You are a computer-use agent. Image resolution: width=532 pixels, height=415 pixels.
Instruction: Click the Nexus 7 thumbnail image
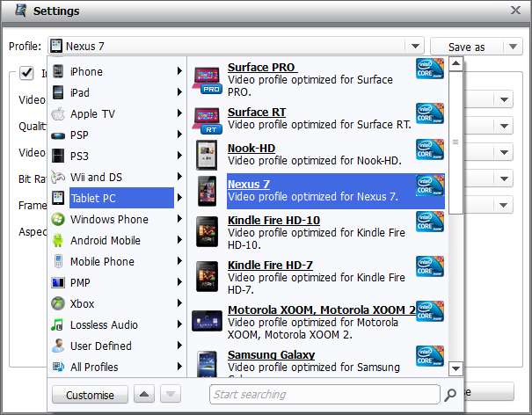208,191
